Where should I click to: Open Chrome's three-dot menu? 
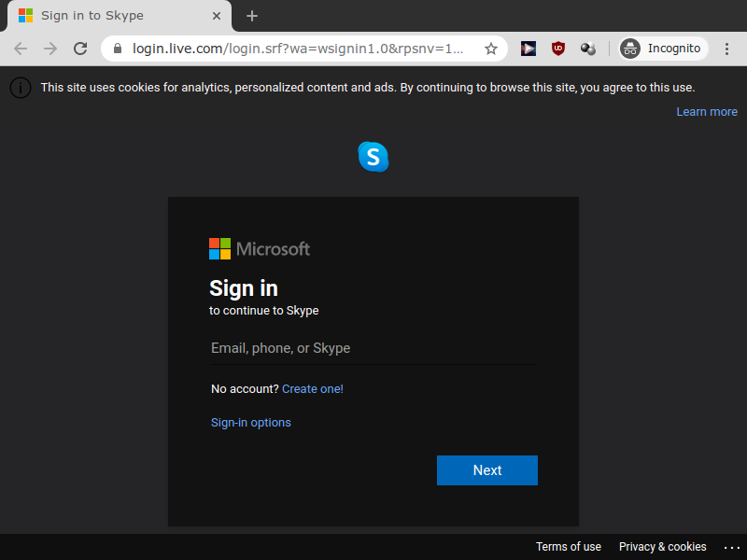pyautogui.click(x=726, y=49)
